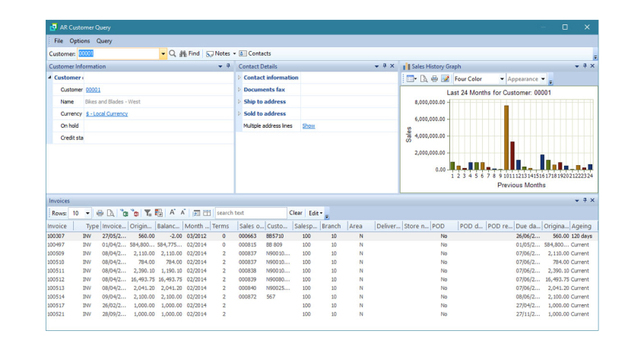The width and height of the screenshot is (644, 350).
Task: Click the print icon in Sales History Graph
Action: point(434,79)
